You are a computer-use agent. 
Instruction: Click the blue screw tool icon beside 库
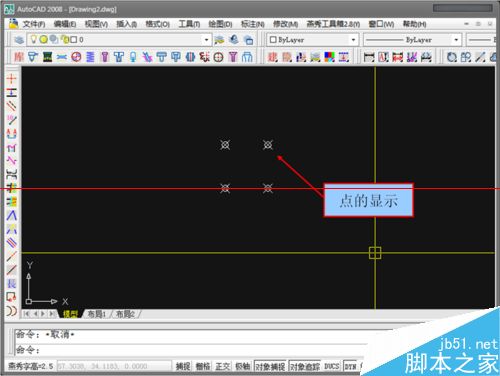point(33,57)
